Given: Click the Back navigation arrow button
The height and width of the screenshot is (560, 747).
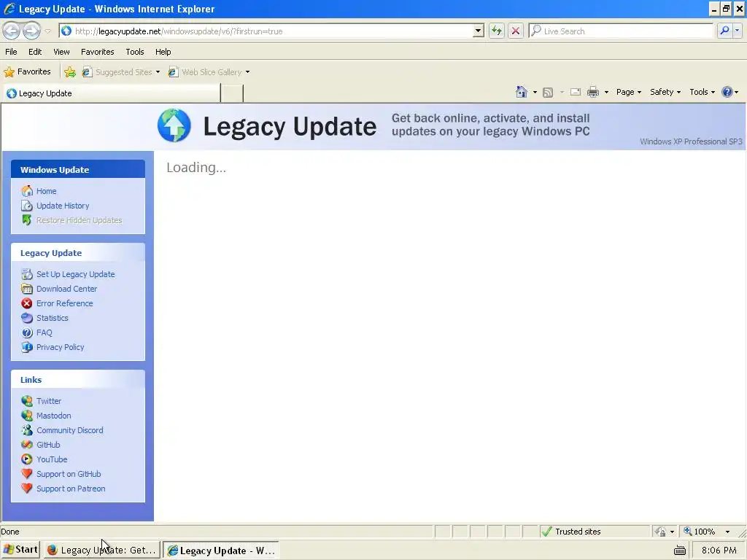Looking at the screenshot, I should click(x=12, y=31).
